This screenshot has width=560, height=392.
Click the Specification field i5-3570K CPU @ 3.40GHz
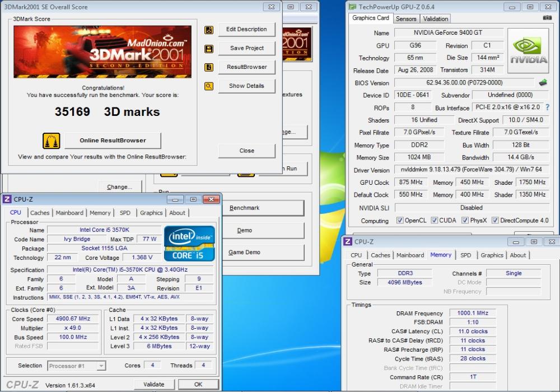point(130,269)
